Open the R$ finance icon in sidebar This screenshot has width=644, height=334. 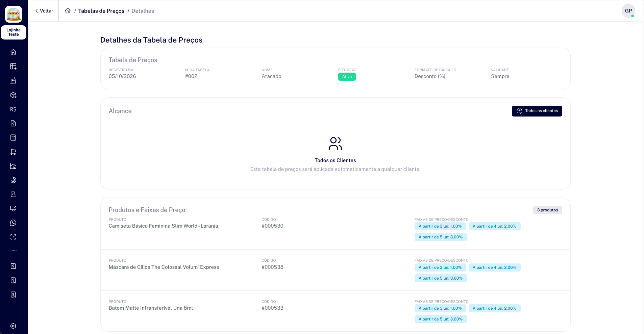coord(13,109)
